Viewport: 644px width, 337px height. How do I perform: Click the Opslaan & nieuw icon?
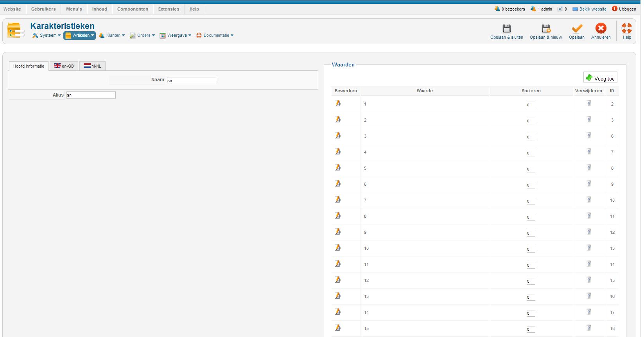pos(546,29)
